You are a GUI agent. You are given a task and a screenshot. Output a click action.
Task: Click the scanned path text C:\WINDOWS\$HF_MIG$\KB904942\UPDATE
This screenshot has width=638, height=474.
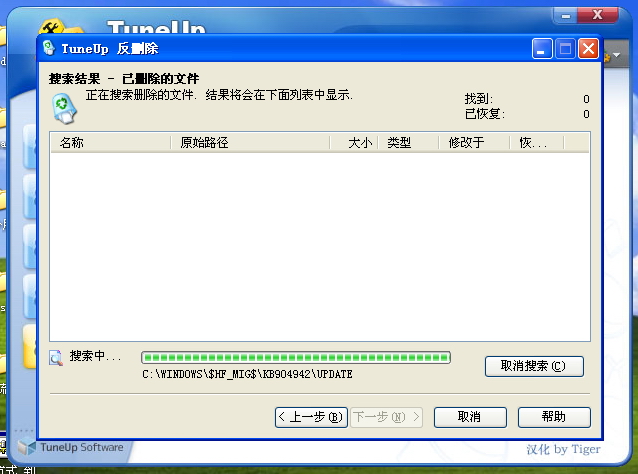click(x=247, y=374)
